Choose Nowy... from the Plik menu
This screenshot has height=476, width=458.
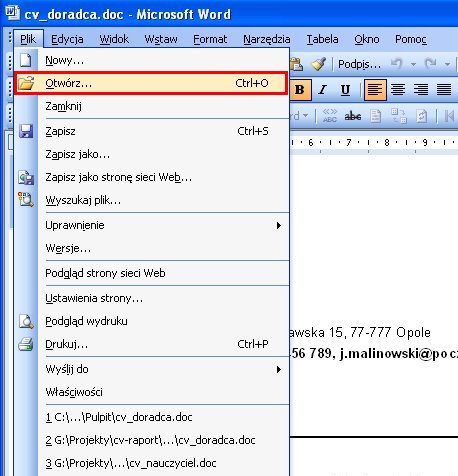tap(151, 60)
